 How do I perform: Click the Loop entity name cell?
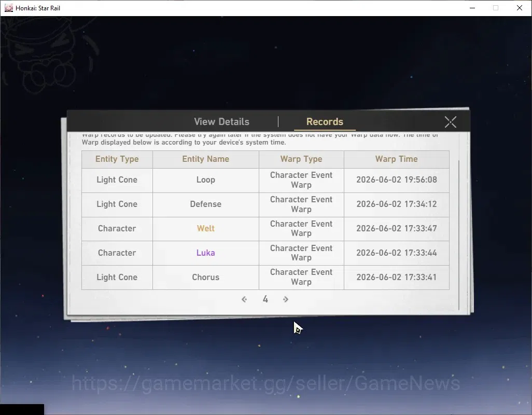click(x=206, y=180)
